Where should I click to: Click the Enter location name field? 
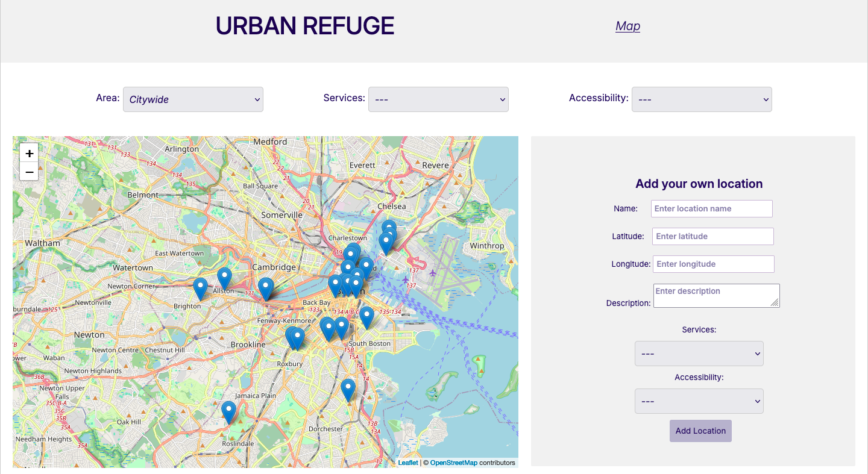(x=711, y=208)
